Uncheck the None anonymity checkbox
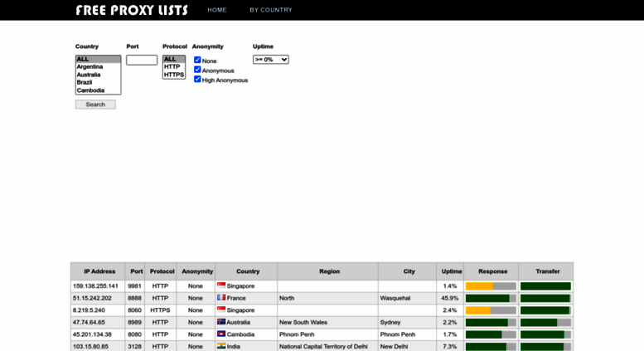Image resolution: width=644 pixels, height=351 pixels. (197, 60)
